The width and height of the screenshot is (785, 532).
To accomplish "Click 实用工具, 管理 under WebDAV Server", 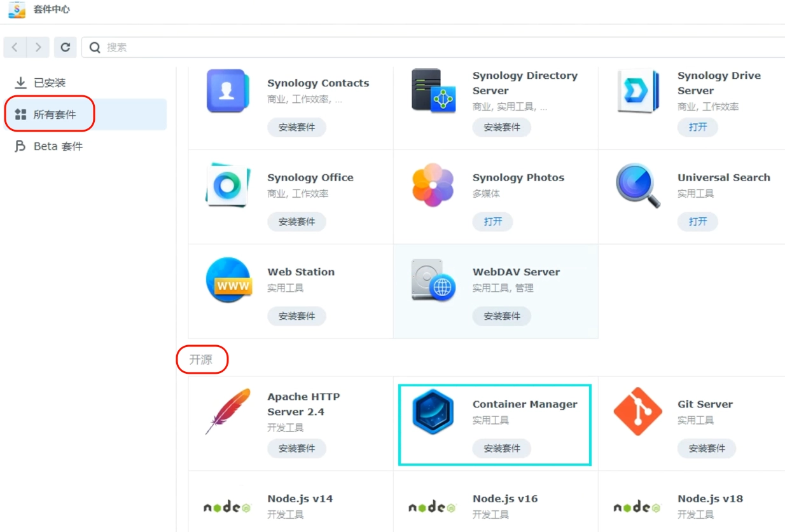I will coord(503,288).
